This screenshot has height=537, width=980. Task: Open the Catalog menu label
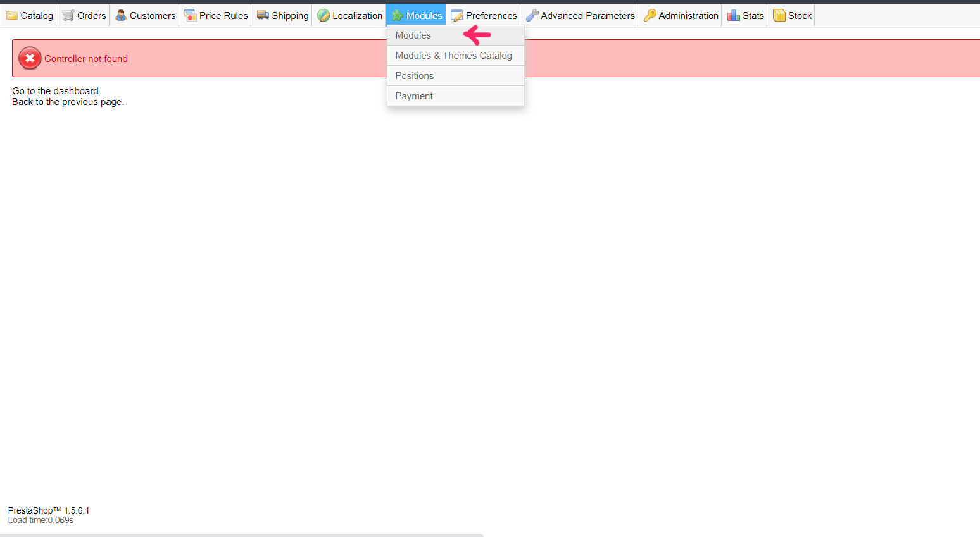[37, 16]
